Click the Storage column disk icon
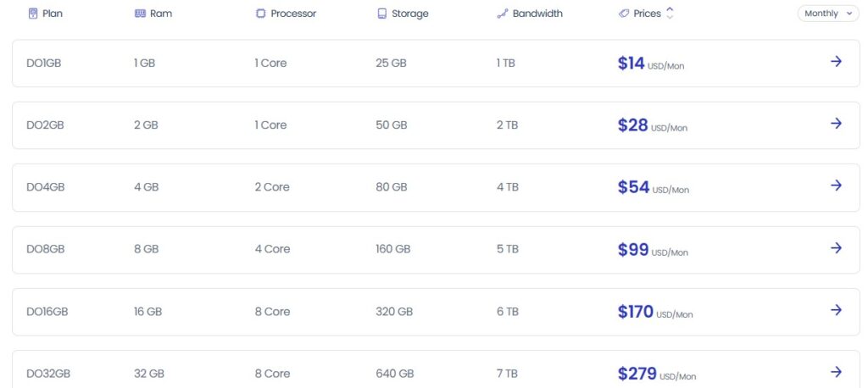868x388 pixels. pyautogui.click(x=381, y=14)
